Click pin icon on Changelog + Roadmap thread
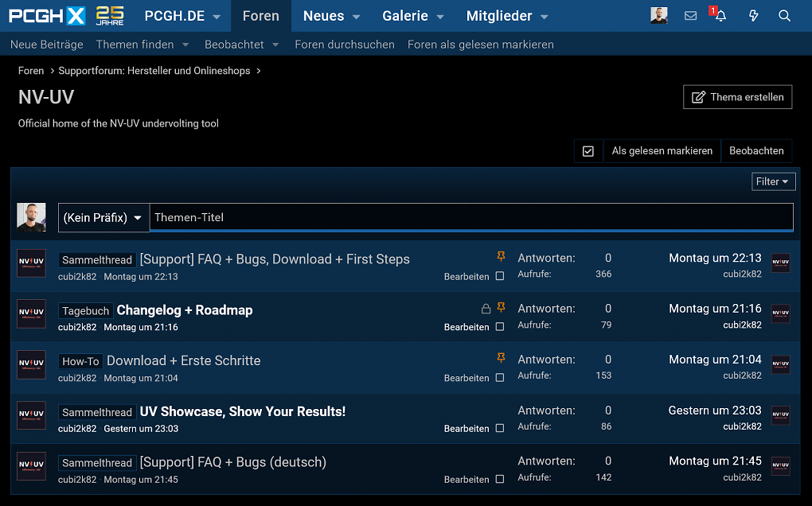Viewport: 812px width, 506px height. [501, 307]
